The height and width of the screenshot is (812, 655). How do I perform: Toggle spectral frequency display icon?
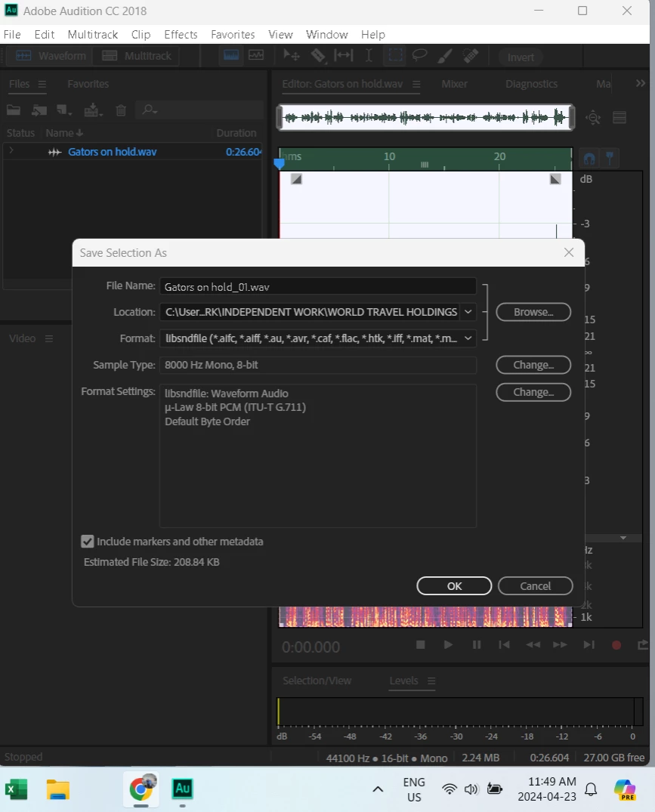[231, 55]
